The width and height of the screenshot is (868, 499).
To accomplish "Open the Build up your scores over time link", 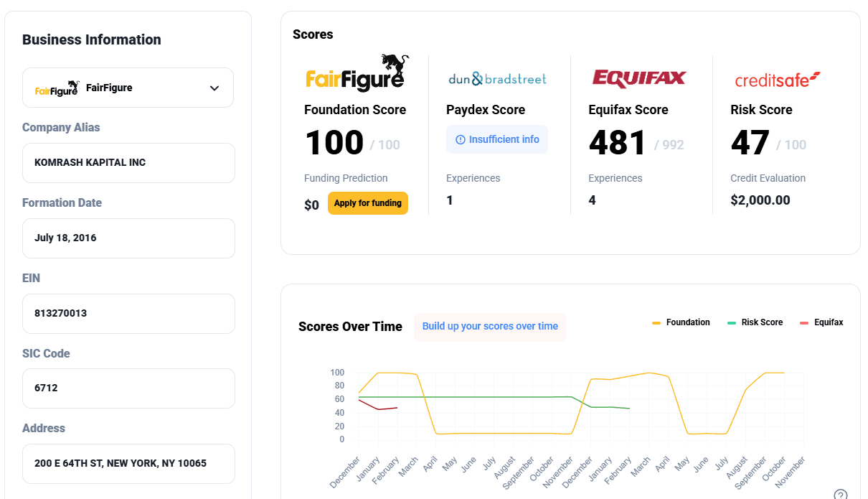I will 490,326.
